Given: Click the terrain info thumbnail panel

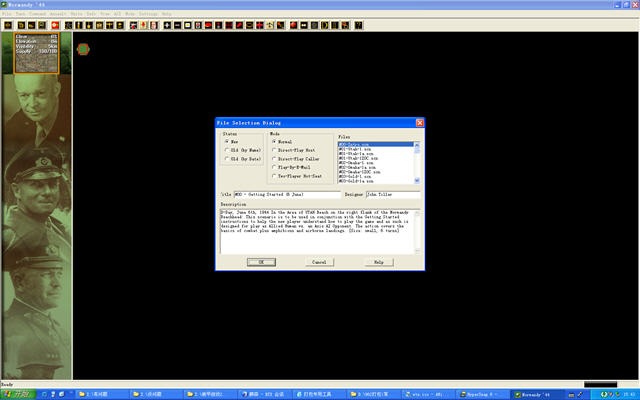Looking at the screenshot, I should point(35,52).
